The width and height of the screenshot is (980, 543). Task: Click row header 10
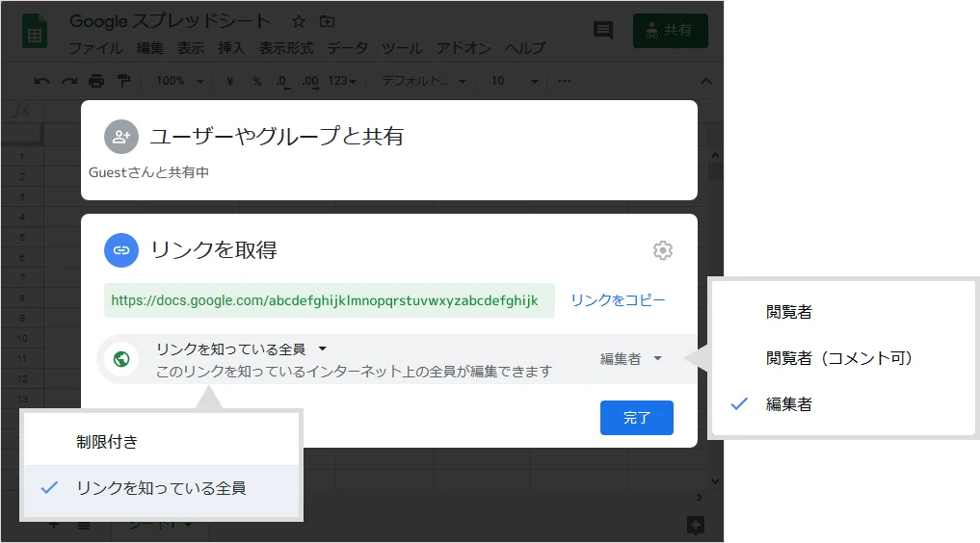(22, 338)
